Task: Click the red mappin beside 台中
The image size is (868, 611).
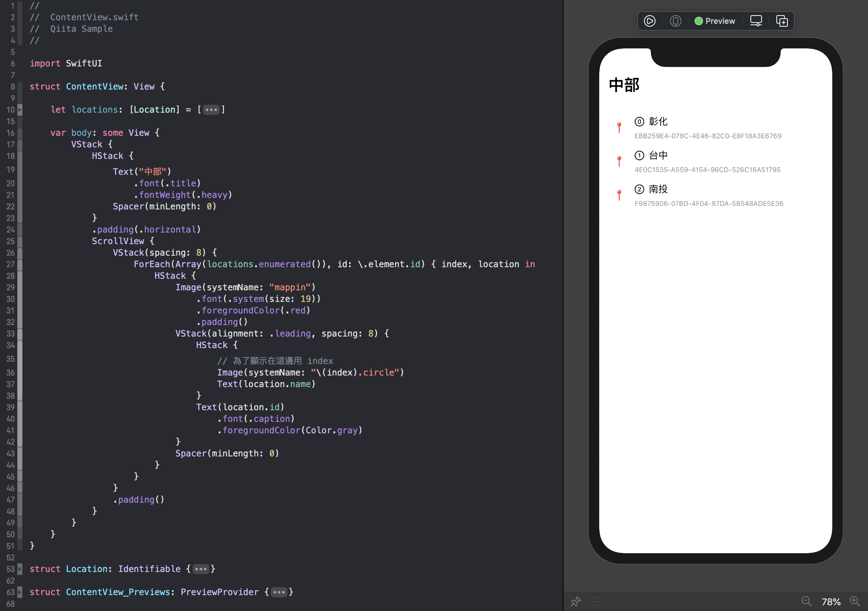Action: point(619,161)
